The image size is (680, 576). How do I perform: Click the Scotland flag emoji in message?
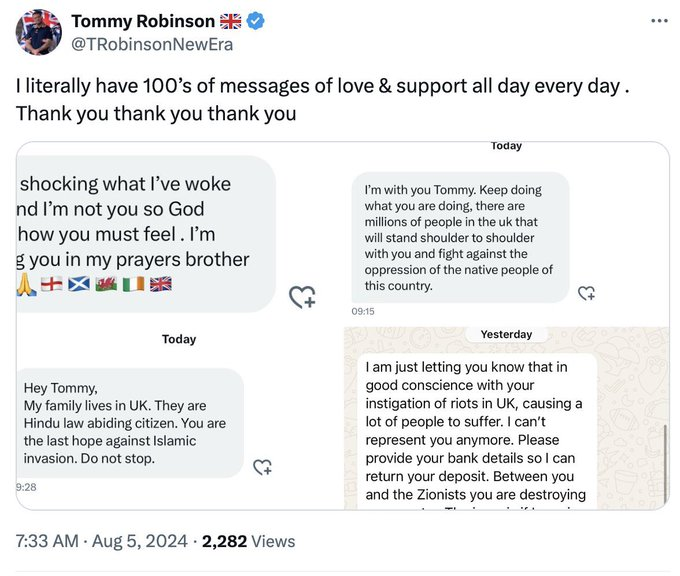click(79, 284)
